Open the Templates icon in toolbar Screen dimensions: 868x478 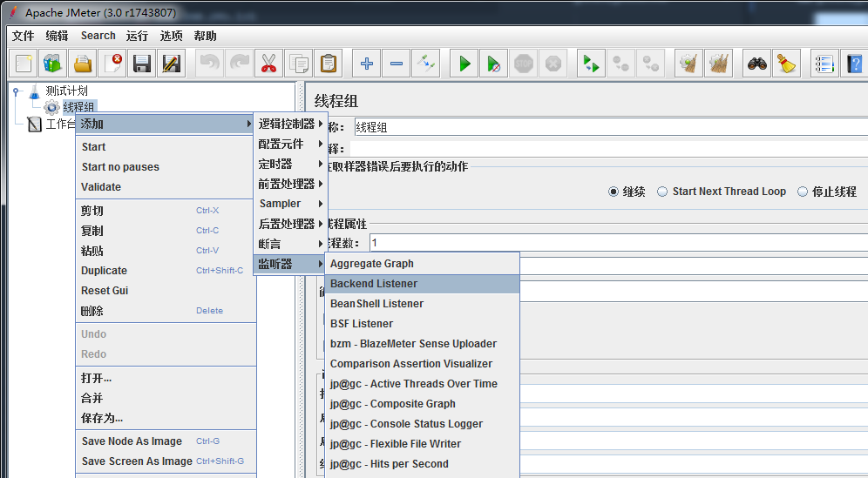click(53, 64)
